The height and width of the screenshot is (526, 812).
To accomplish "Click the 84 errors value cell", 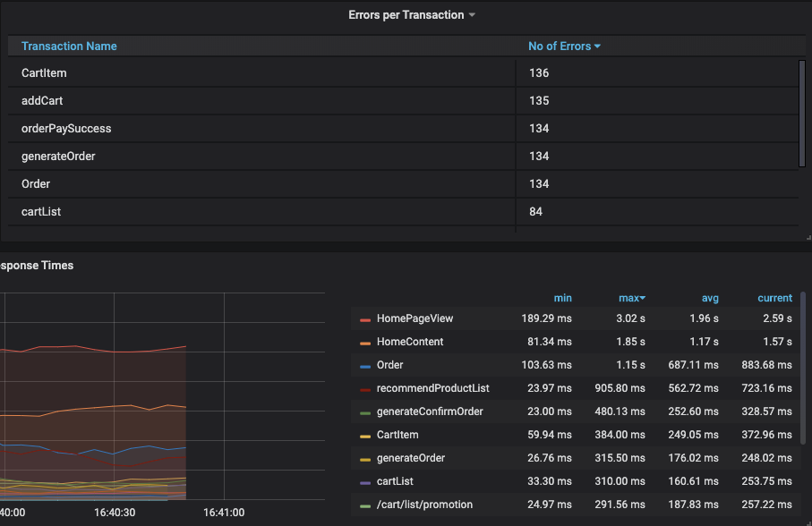I will (x=536, y=211).
